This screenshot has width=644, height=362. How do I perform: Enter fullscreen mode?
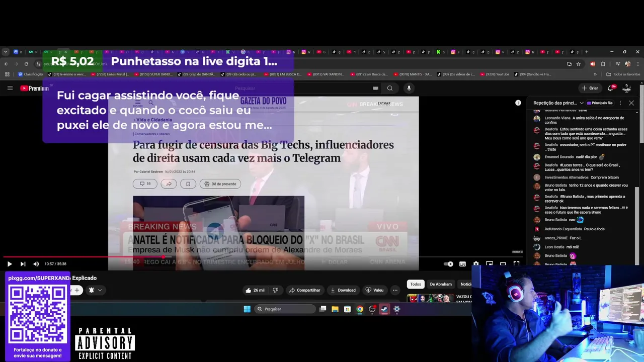[x=516, y=264]
